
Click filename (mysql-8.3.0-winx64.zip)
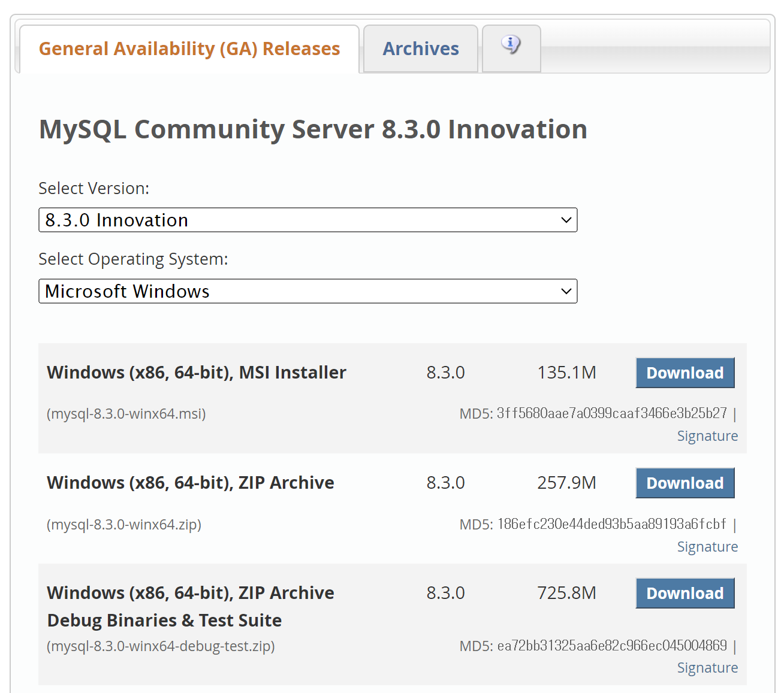[124, 525]
